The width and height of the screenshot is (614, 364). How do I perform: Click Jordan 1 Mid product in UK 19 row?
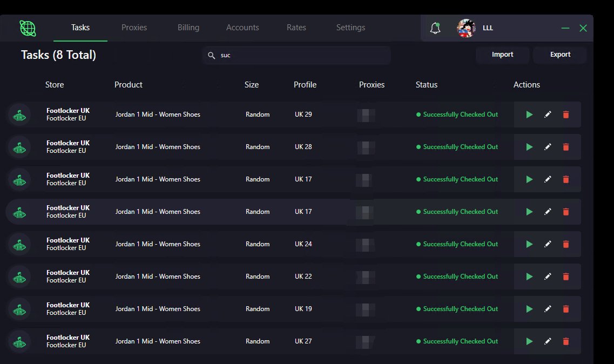click(x=158, y=309)
